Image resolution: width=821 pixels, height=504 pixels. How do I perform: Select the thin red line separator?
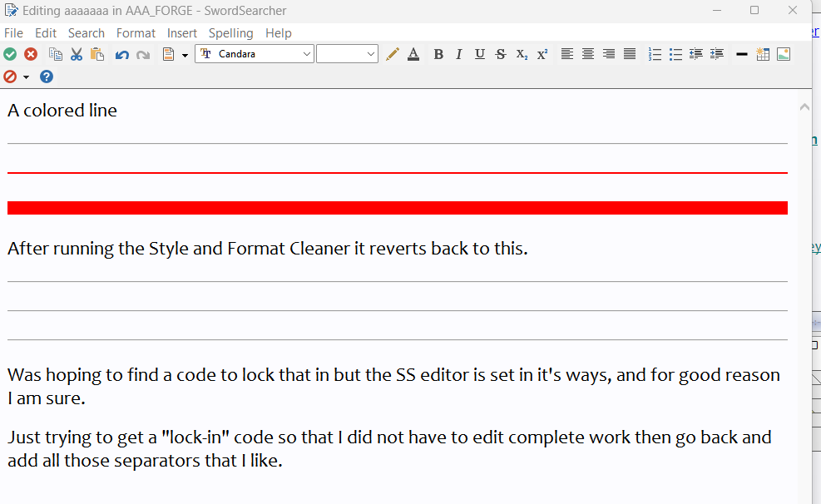398,173
